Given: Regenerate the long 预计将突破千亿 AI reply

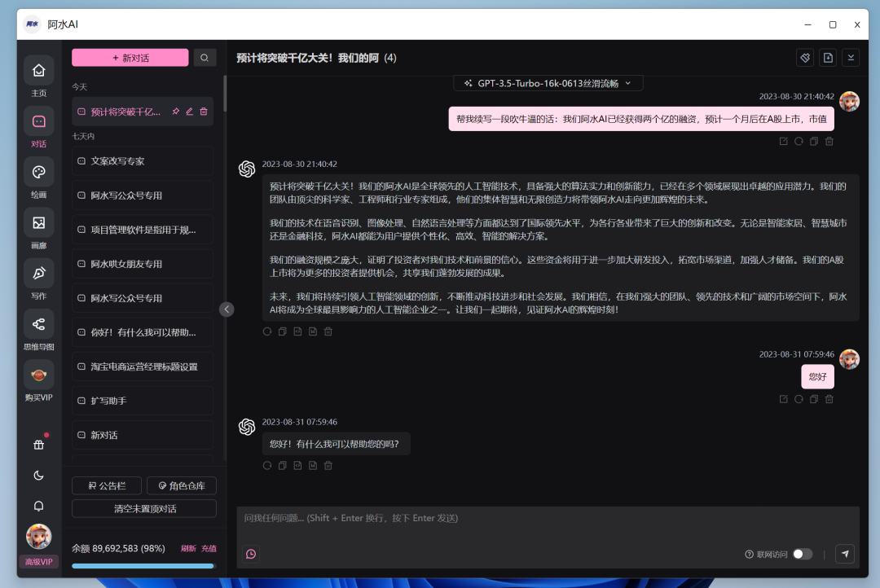Looking at the screenshot, I should pyautogui.click(x=267, y=331).
